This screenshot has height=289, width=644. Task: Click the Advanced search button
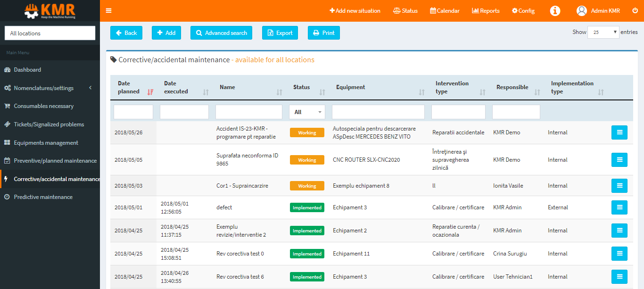coord(221,33)
